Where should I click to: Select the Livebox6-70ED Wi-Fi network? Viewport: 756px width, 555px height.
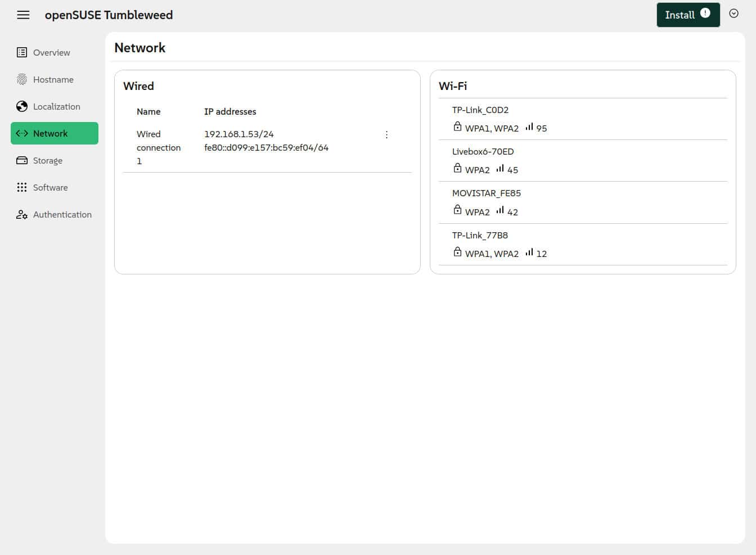tap(483, 152)
